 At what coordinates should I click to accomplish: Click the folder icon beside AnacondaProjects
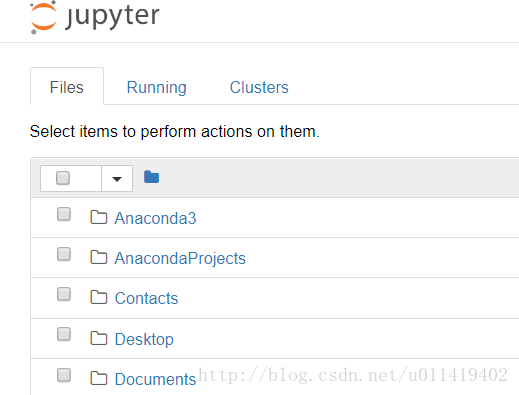[99, 257]
